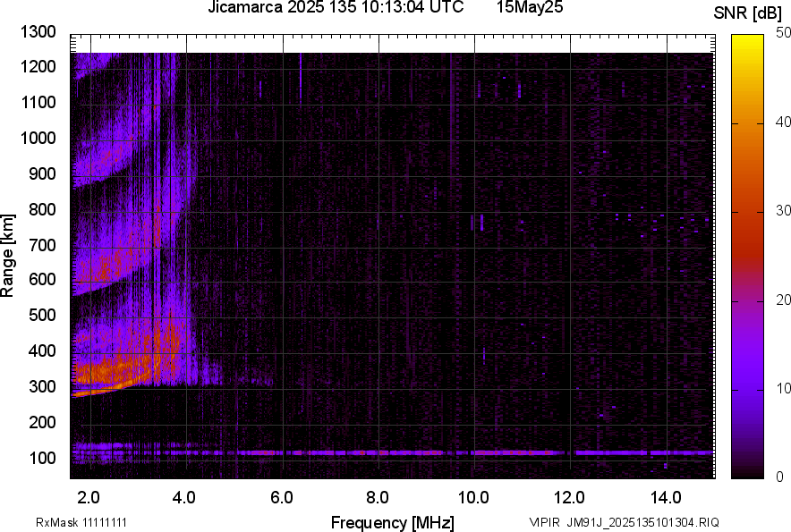Click the "Range [km]" y-axis label

point(9,253)
